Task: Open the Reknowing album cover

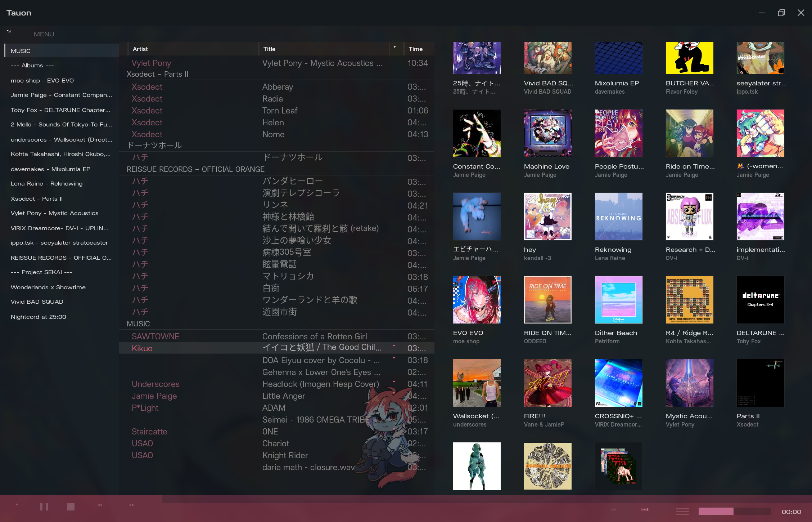Action: point(618,217)
